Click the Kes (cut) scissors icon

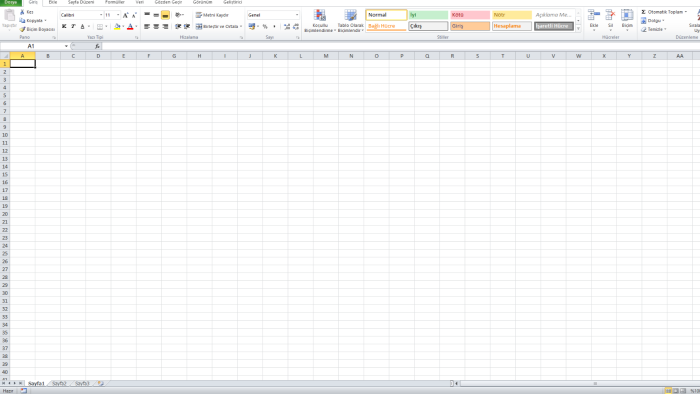coord(22,12)
